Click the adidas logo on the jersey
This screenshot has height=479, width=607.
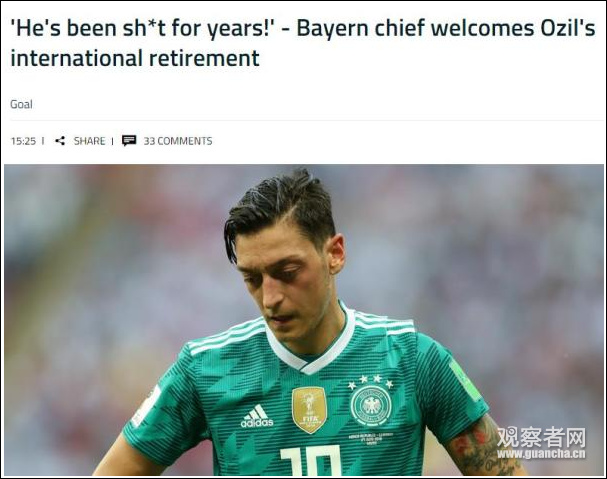257,416
